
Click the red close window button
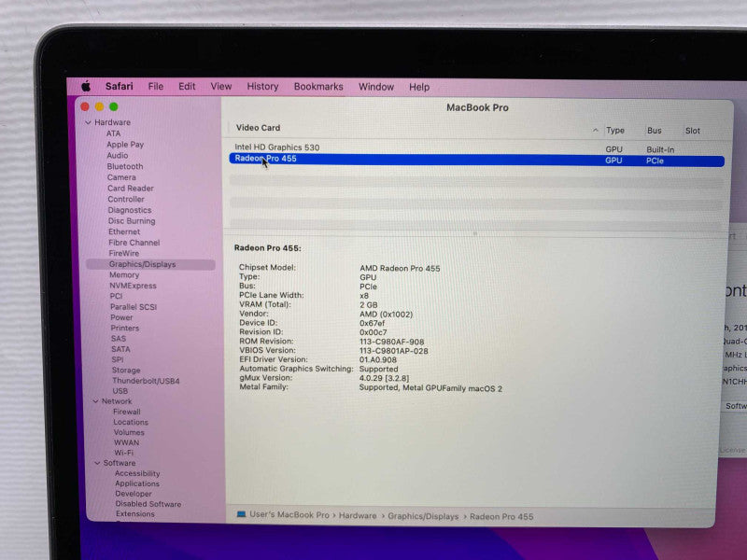click(x=85, y=106)
